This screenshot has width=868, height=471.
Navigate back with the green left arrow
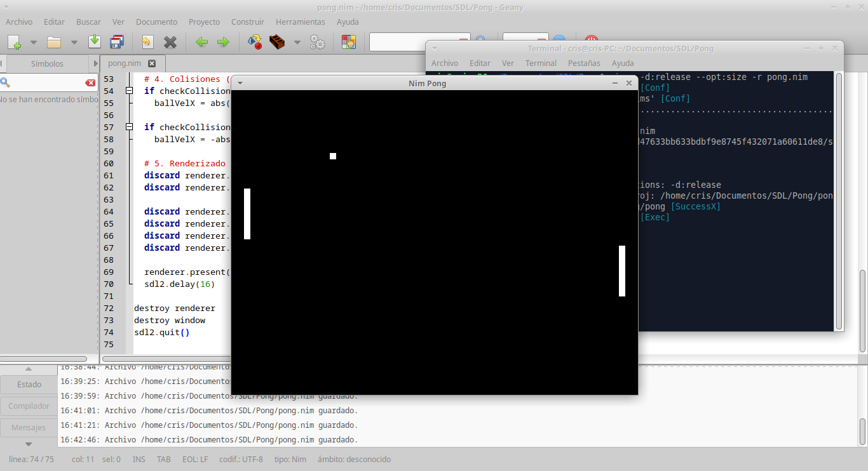tap(201, 43)
